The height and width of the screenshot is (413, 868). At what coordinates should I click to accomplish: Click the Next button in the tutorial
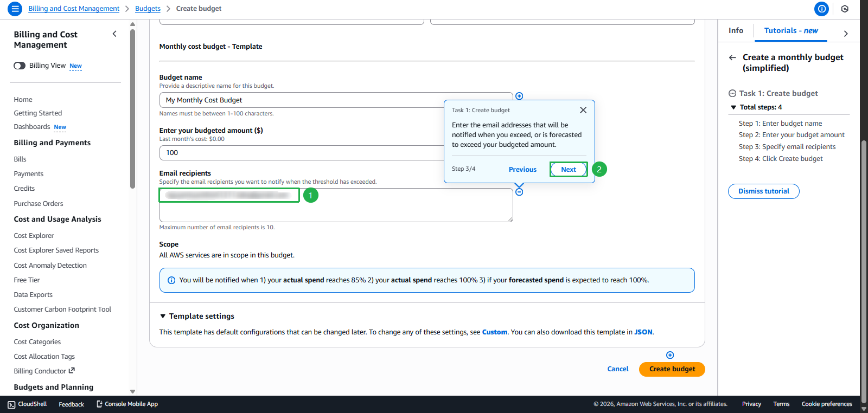coord(568,170)
